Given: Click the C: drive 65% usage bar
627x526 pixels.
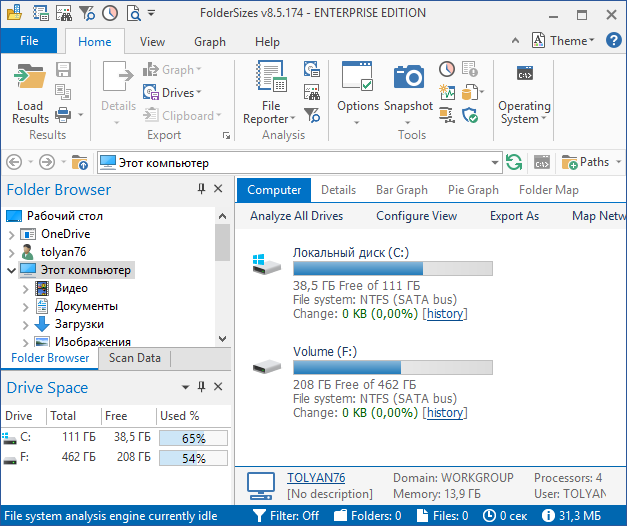Looking at the screenshot, I should pos(193,438).
